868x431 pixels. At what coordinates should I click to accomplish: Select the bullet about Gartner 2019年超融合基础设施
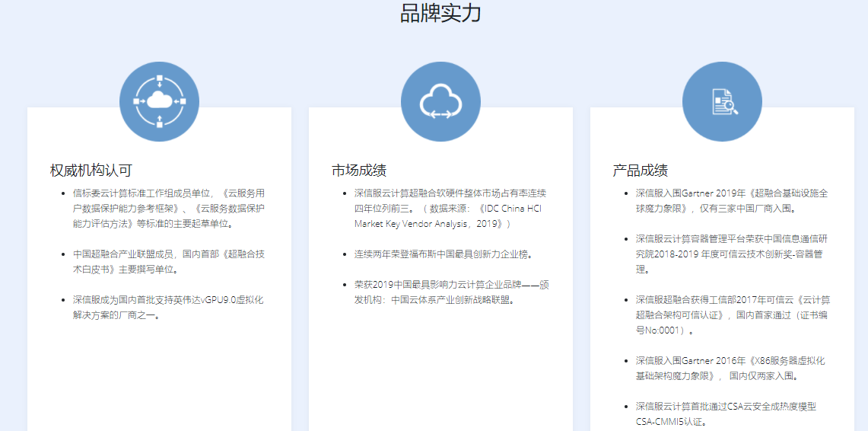pyautogui.click(x=732, y=200)
